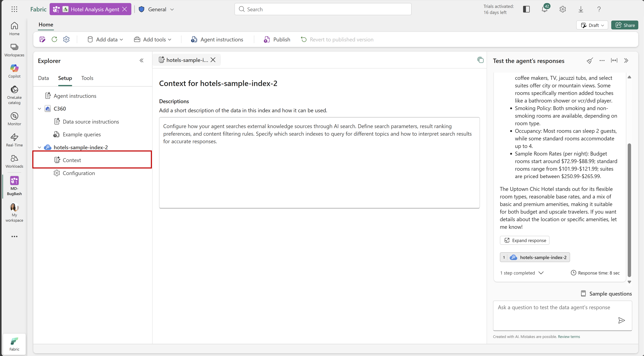Viewport: 644px width, 356px height.
Task: Click the context description text area
Action: tap(319, 163)
